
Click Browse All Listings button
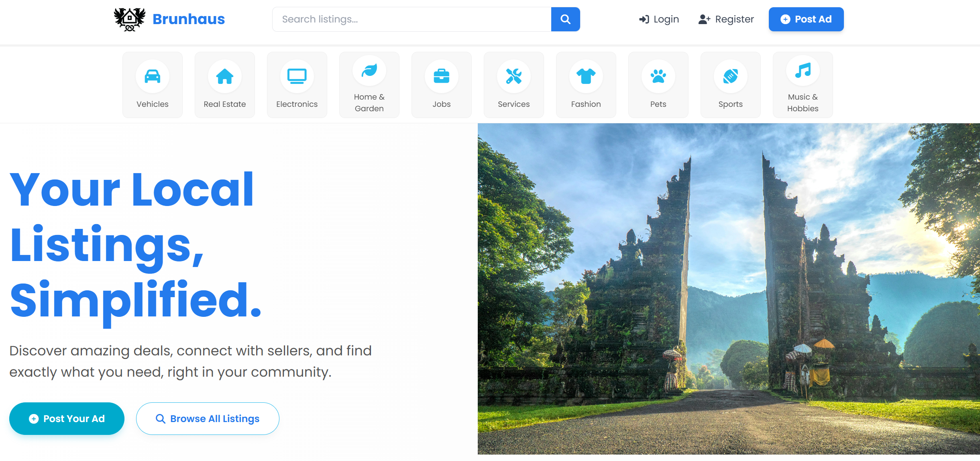pos(208,418)
